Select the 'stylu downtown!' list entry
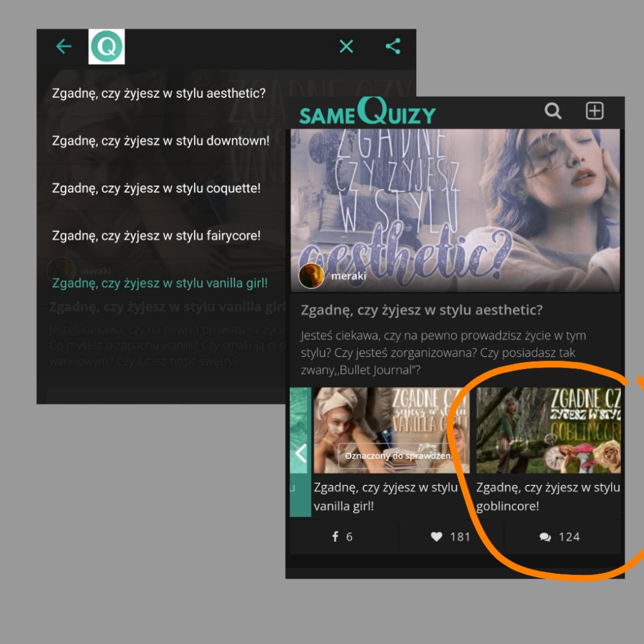Image resolution: width=644 pixels, height=644 pixels. pos(160,141)
